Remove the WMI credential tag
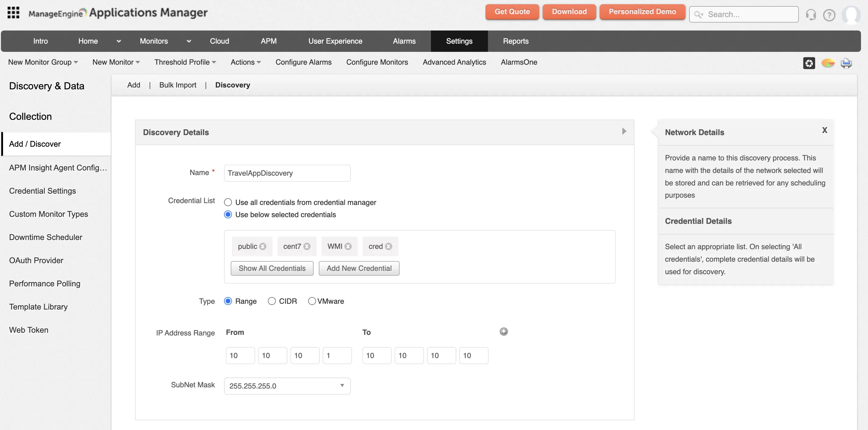The height and width of the screenshot is (430, 868). coord(348,246)
